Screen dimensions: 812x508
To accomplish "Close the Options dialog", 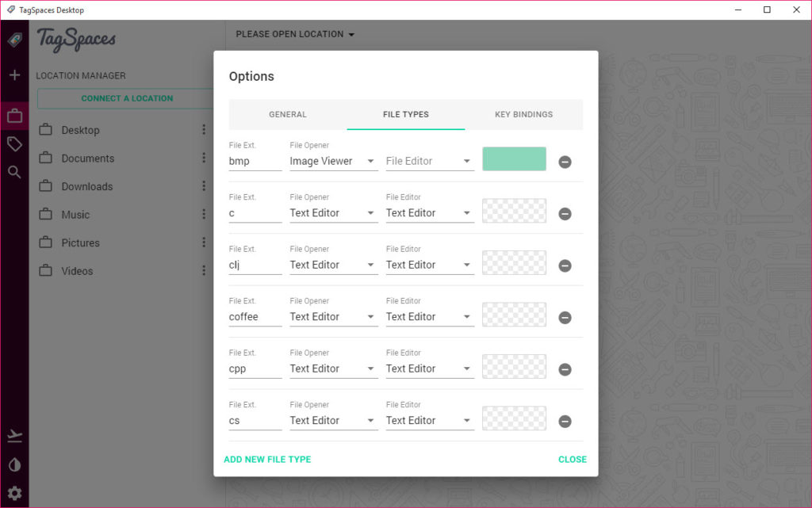I will tap(572, 460).
